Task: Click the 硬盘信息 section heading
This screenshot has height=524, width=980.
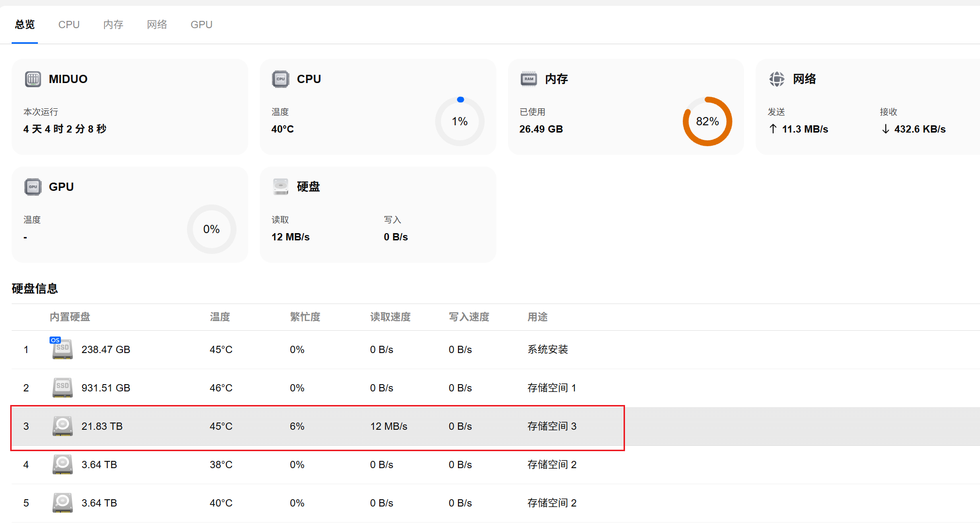Action: 35,288
